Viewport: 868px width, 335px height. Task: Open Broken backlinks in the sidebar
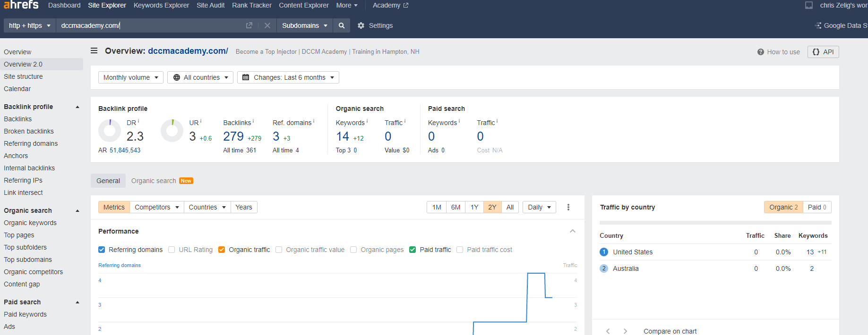29,131
